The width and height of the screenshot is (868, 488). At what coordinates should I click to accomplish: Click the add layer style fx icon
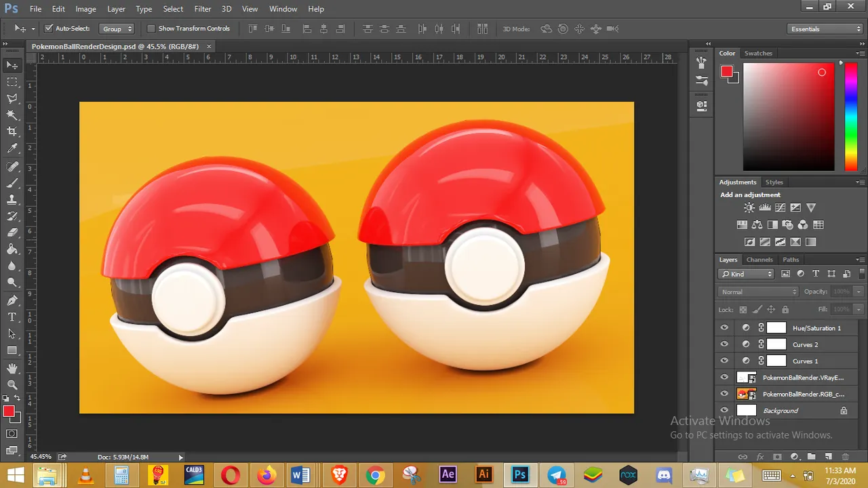[760, 457]
